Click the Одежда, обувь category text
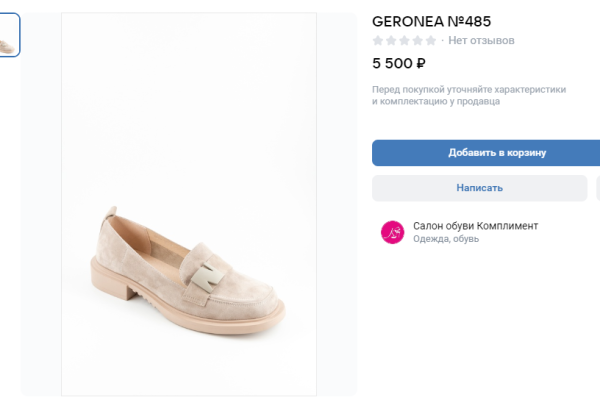Viewport: 600px width, 400px height. coord(446,240)
